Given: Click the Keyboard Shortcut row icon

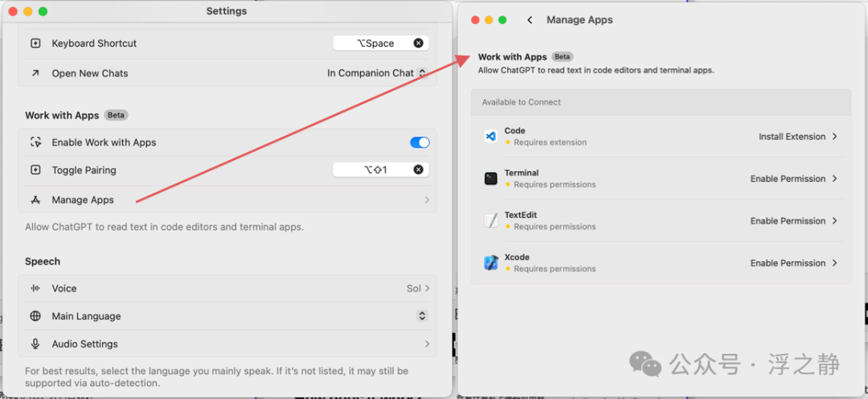Looking at the screenshot, I should click(35, 43).
